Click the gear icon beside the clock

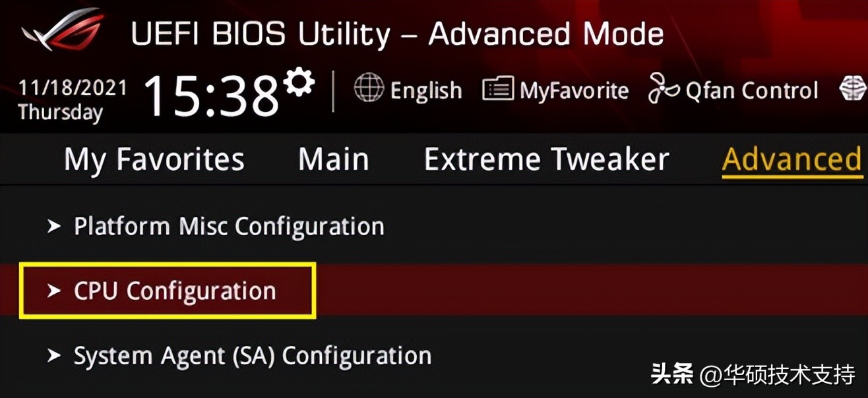(299, 82)
